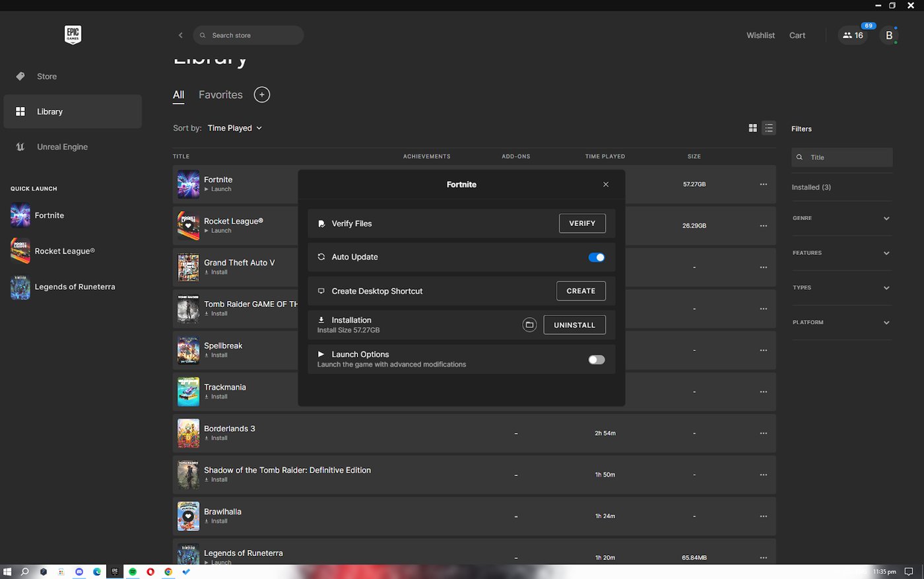
Task: Select Fortnite under Quick Launch
Action: click(x=48, y=215)
